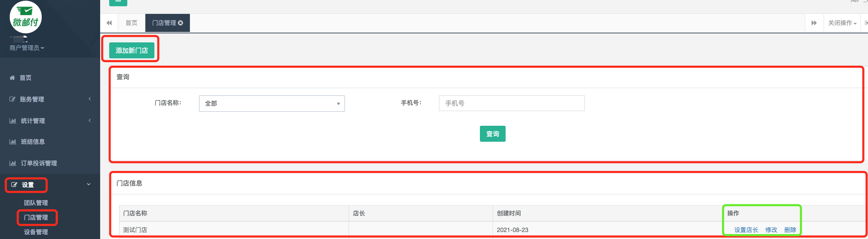Click the chart icon beside 班结信息
Image resolution: width=868 pixels, height=239 pixels.
click(x=13, y=142)
